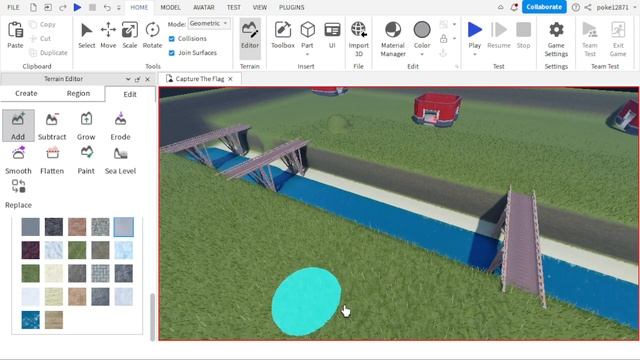The width and height of the screenshot is (640, 360).
Task: Open the Sea Level tool
Action: pos(120,160)
